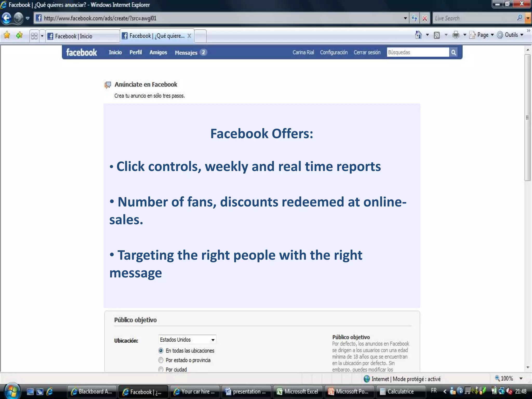
Task: Show hidden tray icons chevron
Action: pos(445,391)
